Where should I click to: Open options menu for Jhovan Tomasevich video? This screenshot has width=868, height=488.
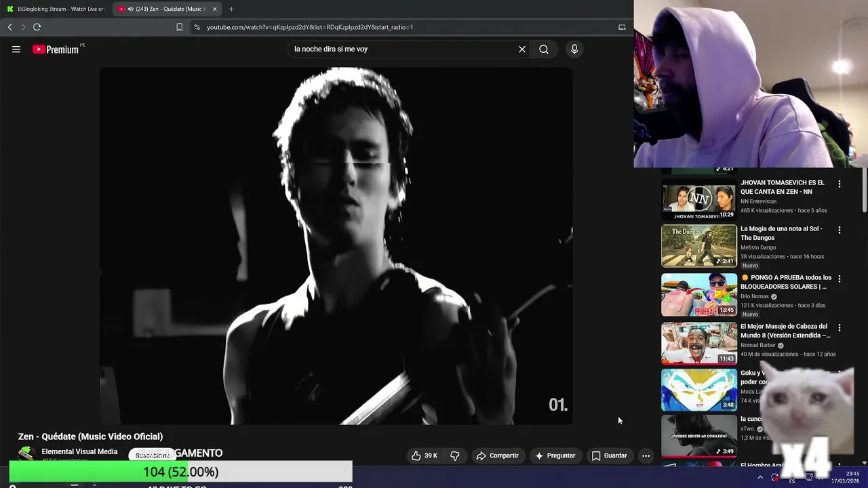pyautogui.click(x=840, y=184)
